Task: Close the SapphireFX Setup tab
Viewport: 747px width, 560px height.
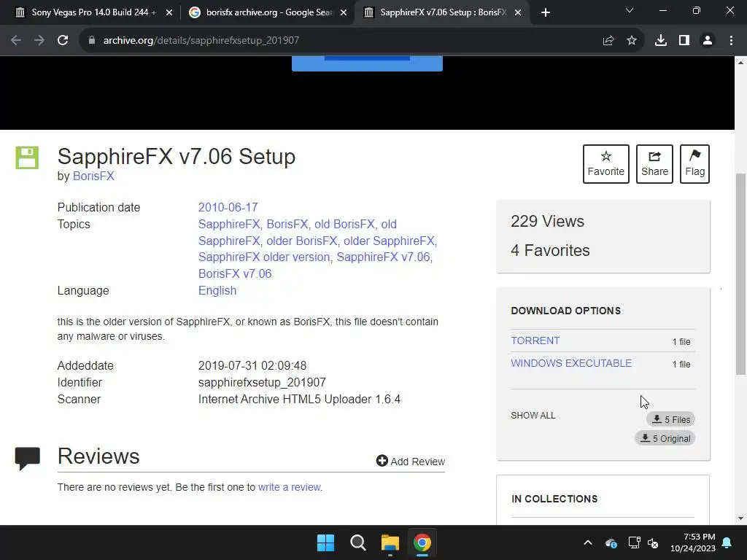Action: 518,12
